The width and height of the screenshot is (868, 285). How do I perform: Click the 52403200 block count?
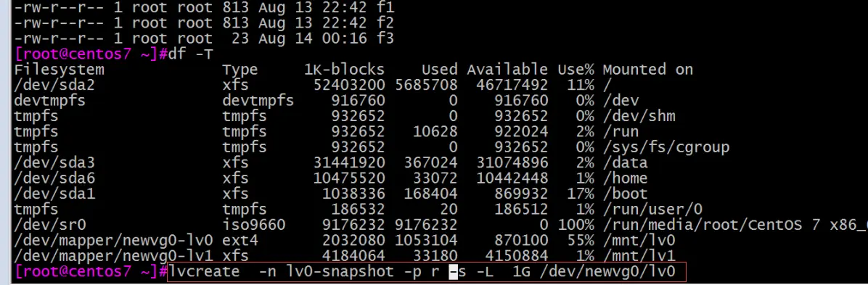[348, 86]
